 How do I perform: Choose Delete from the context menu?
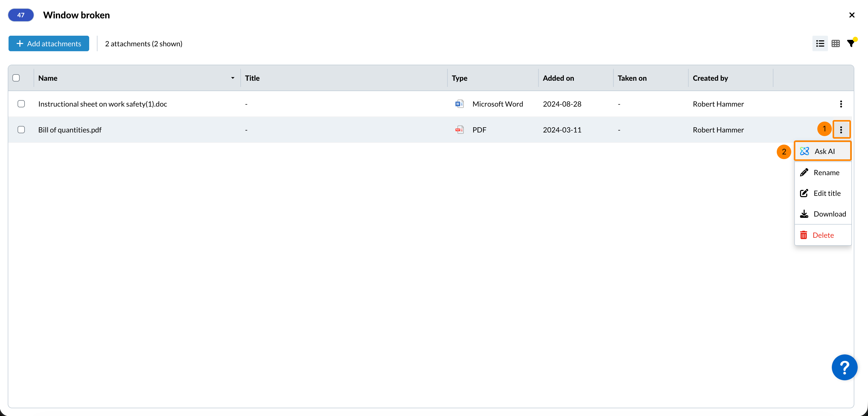pos(823,235)
